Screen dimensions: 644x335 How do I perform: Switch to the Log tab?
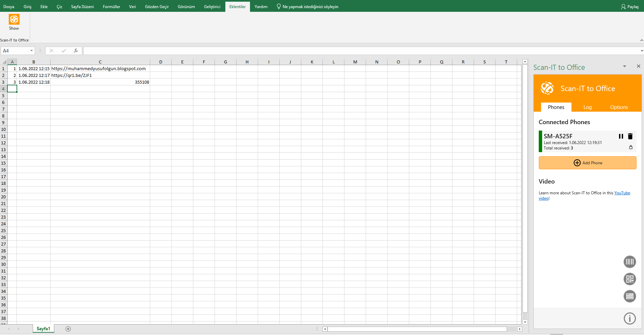(588, 107)
